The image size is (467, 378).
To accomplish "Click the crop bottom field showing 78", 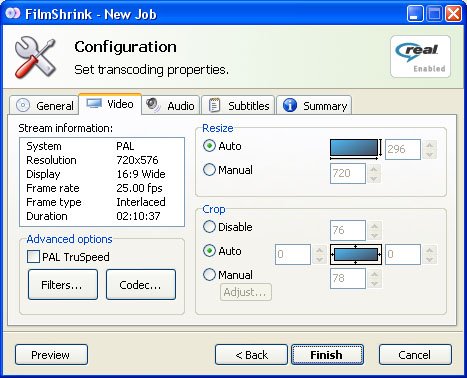I will 348,278.
